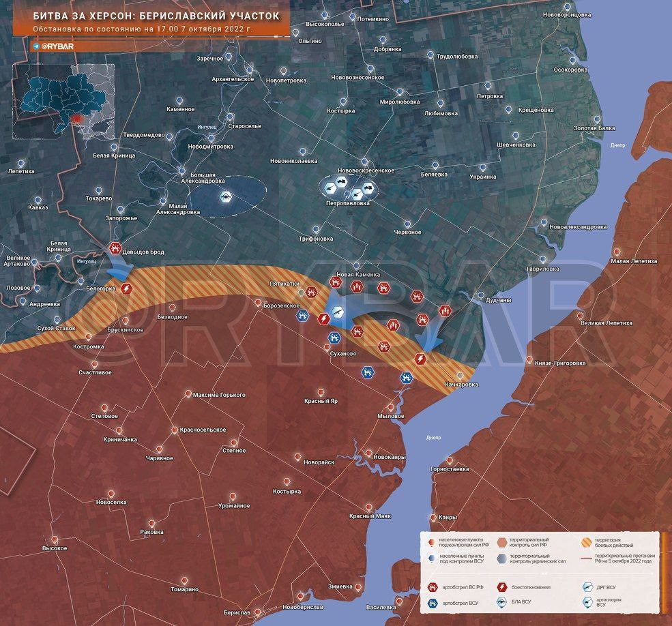Click the red shelling icon at Давыдов Брод

(115, 248)
